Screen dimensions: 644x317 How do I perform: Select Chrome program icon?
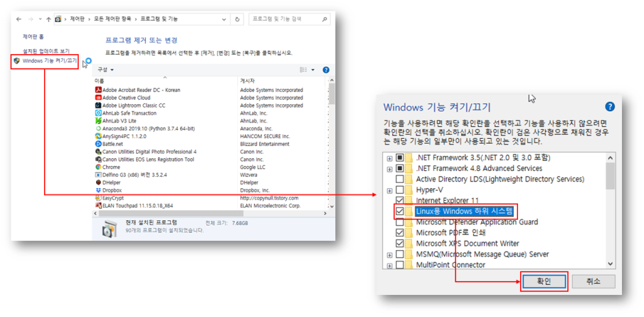point(98,167)
